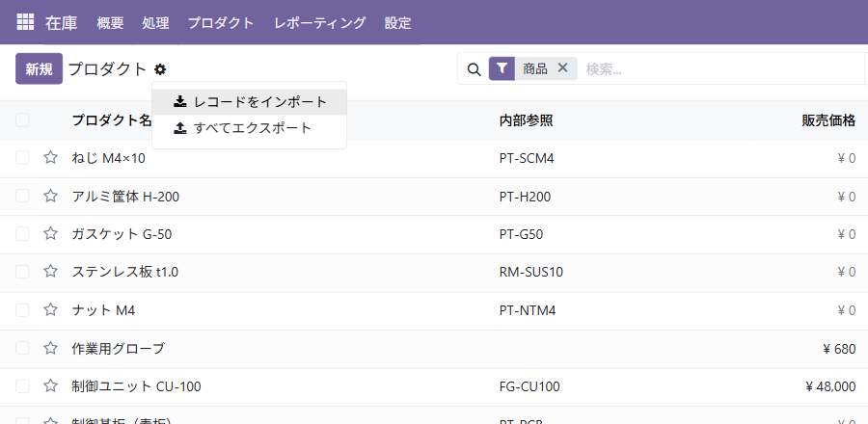The image size is (868, 424).
Task: Click the PT-SCM4 reference cell
Action: 527,159
